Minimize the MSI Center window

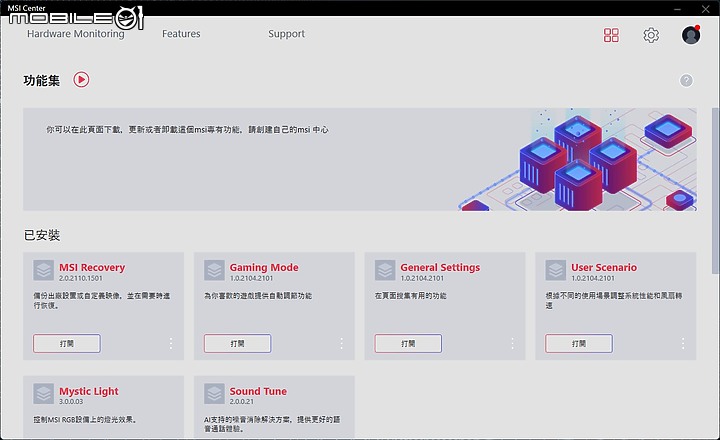677,9
